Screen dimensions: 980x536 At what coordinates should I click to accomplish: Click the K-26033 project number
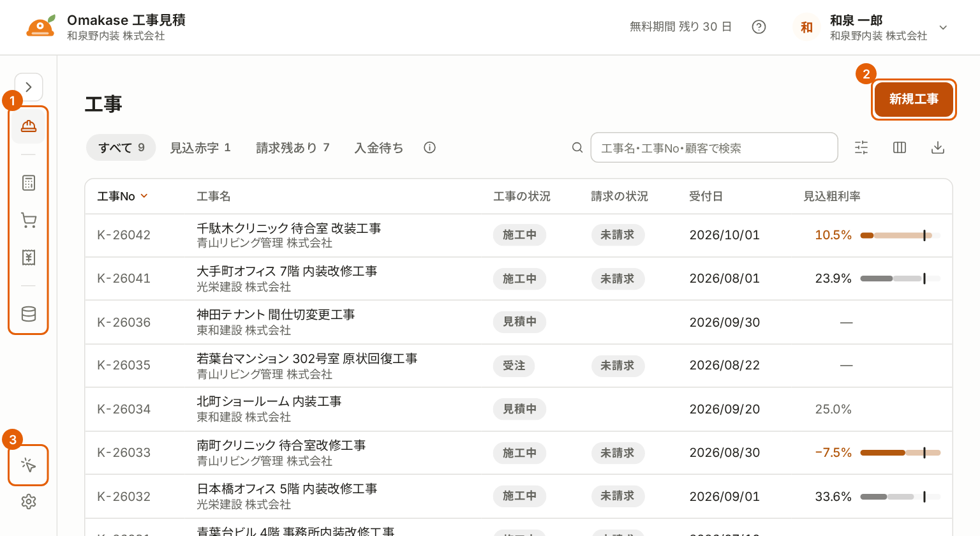124,452
